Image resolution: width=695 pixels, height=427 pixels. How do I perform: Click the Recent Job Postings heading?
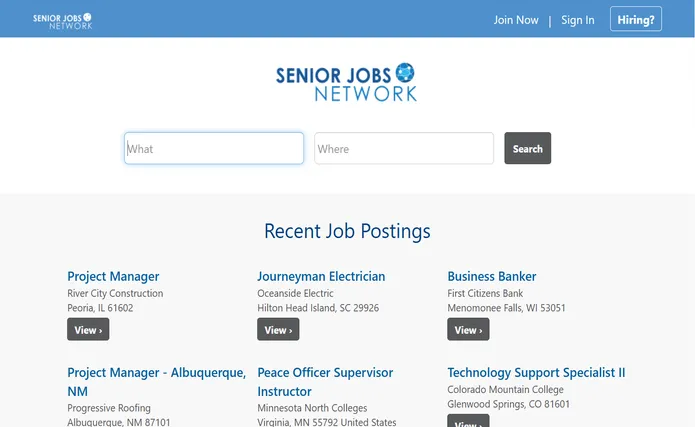click(x=347, y=231)
